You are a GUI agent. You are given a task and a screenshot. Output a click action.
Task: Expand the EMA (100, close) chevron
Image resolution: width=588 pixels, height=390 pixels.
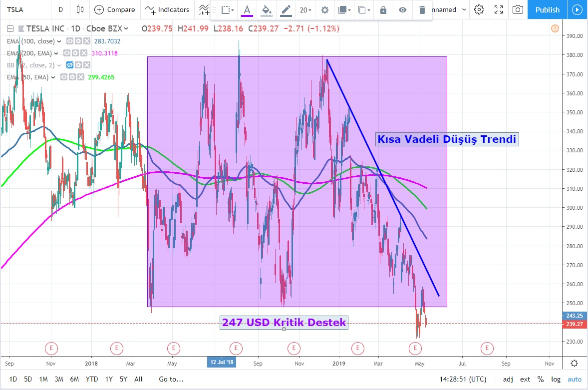click(59, 41)
